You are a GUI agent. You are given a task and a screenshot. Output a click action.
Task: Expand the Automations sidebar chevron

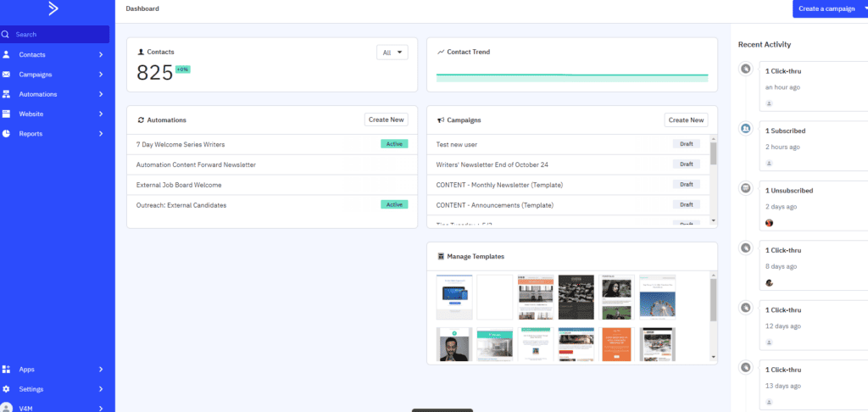coord(101,94)
